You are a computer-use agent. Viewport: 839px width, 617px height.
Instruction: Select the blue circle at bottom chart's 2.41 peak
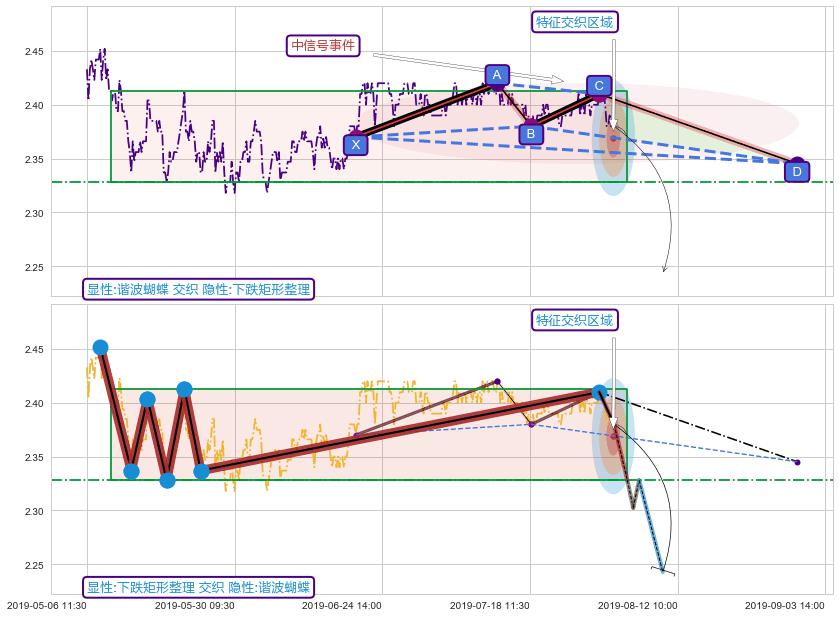click(184, 389)
